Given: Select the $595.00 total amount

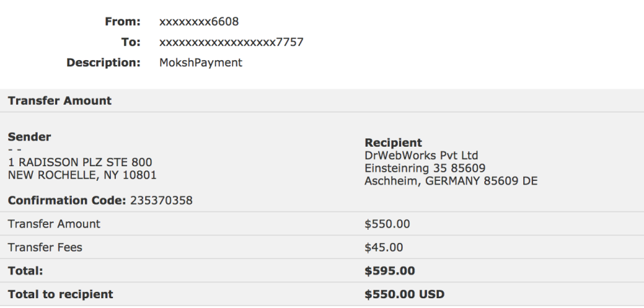Looking at the screenshot, I should (x=390, y=270).
